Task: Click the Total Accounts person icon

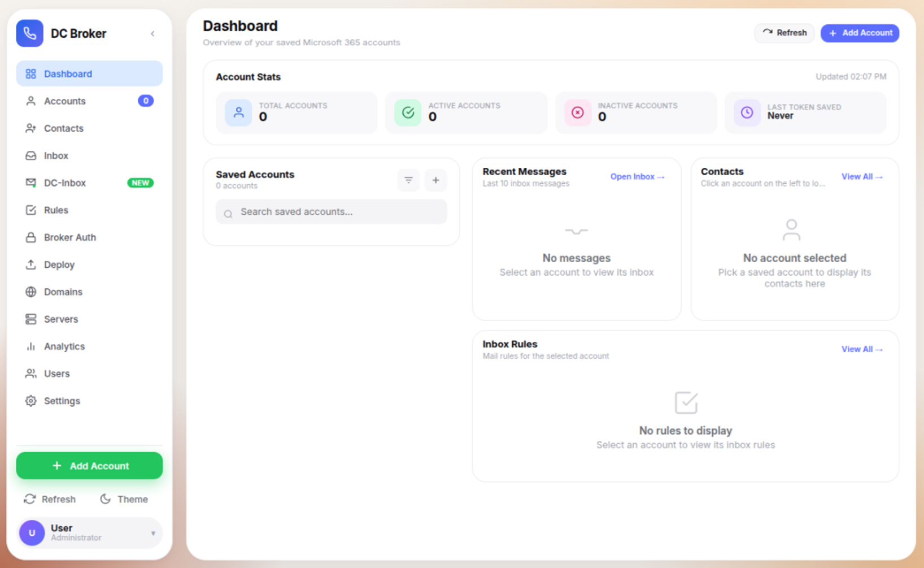Action: pos(238,112)
